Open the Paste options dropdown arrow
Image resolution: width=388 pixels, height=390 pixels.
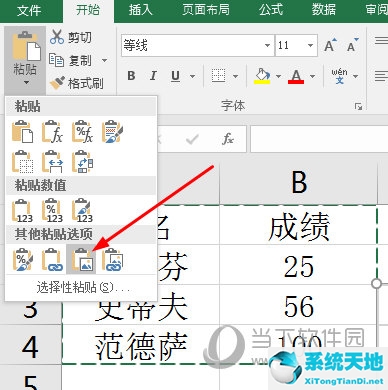(x=26, y=82)
